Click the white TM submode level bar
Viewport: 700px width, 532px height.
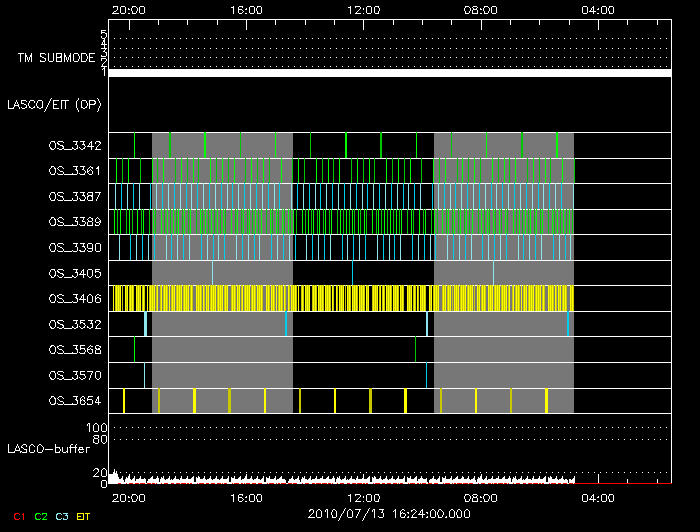(x=388, y=73)
